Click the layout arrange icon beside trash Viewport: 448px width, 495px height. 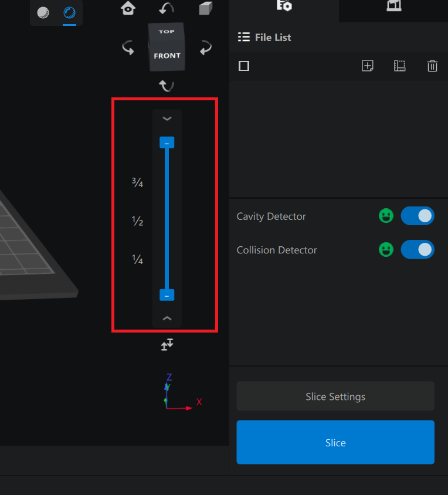click(x=400, y=66)
